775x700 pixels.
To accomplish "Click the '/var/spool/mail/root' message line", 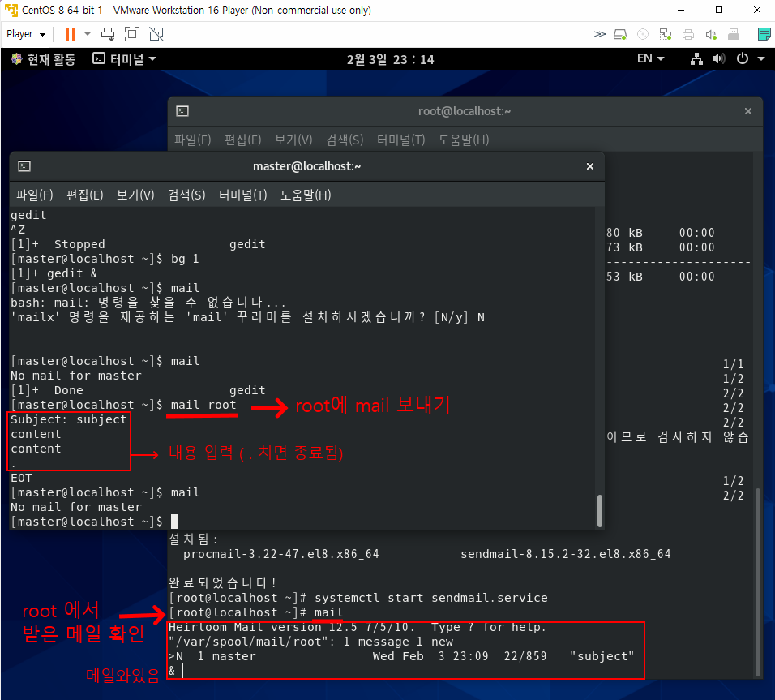I will [310, 642].
